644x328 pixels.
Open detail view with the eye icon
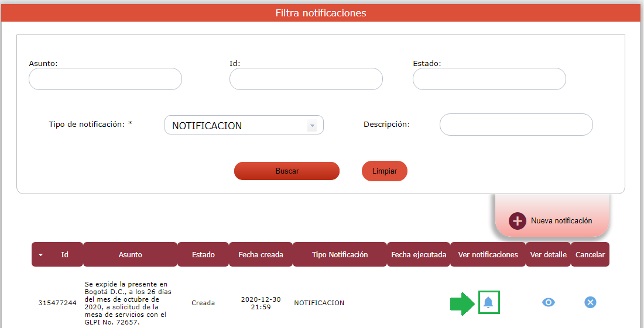[548, 302]
